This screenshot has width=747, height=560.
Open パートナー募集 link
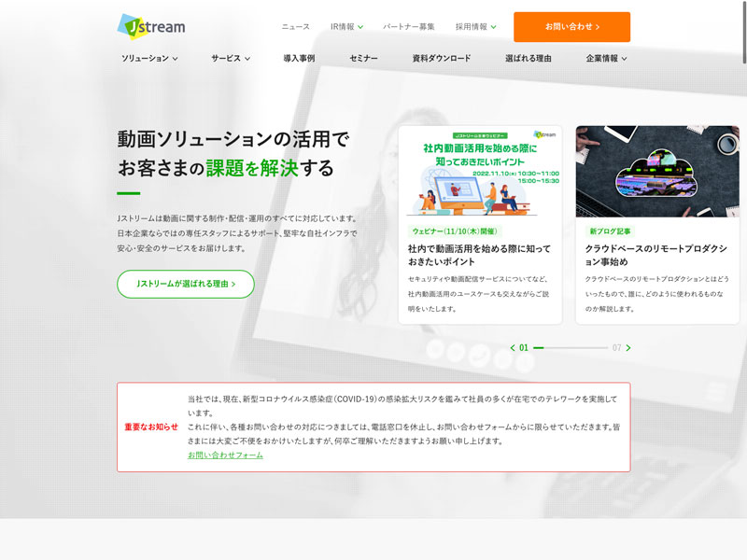[x=408, y=27]
